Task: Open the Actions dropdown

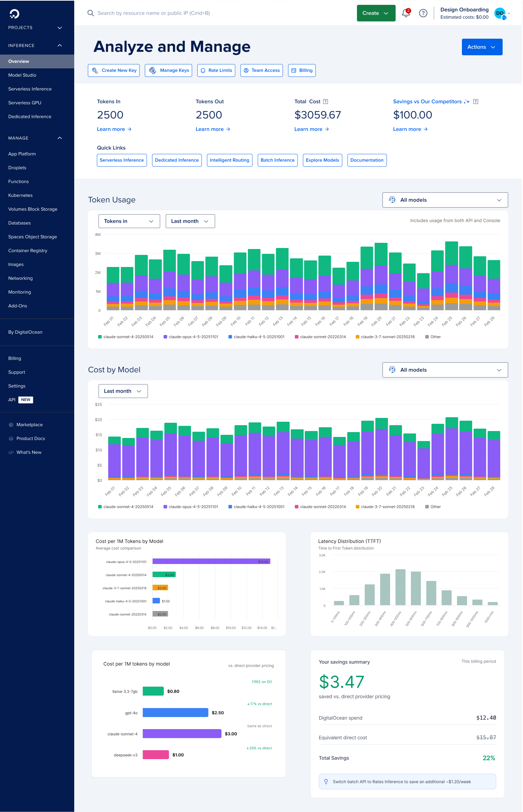Action: click(482, 47)
